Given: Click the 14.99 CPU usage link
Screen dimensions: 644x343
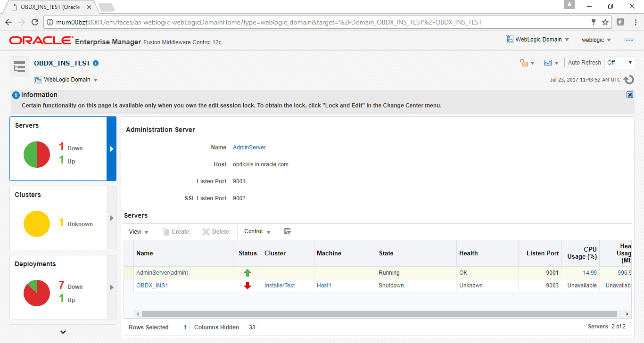Looking at the screenshot, I should (x=590, y=273).
